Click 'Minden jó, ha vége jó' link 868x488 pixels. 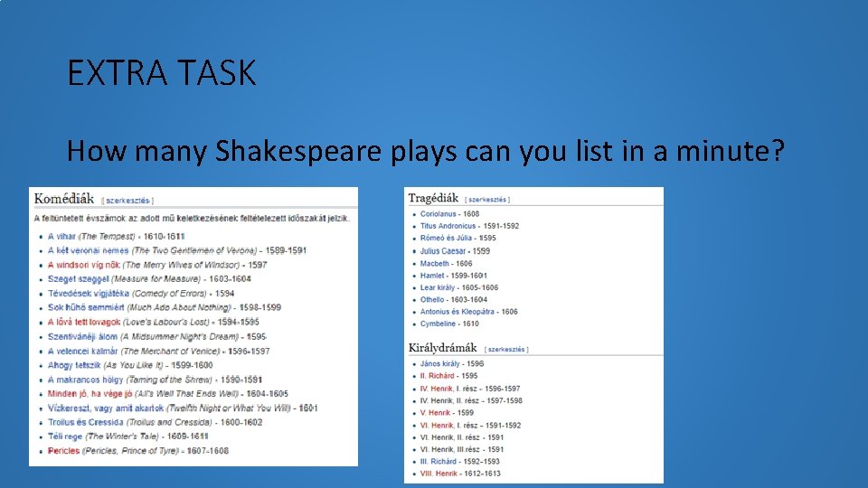click(x=90, y=393)
